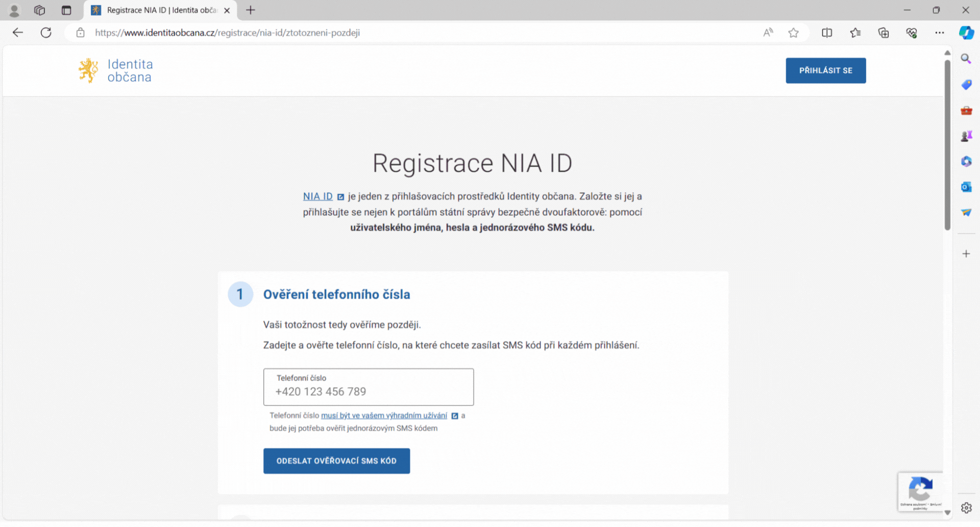Viewport: 980px width, 527px height.
Task: Open a new tab with plus button
Action: pyautogui.click(x=251, y=10)
